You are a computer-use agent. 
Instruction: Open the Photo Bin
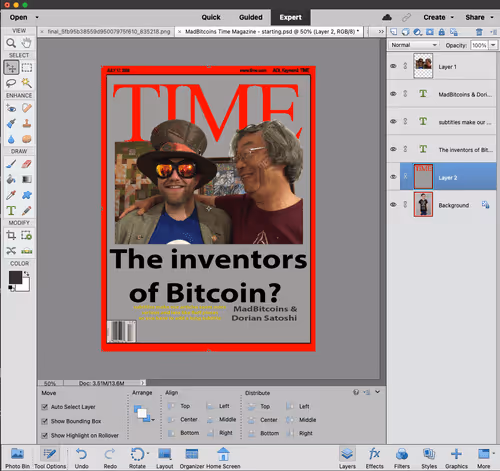pos(17,458)
